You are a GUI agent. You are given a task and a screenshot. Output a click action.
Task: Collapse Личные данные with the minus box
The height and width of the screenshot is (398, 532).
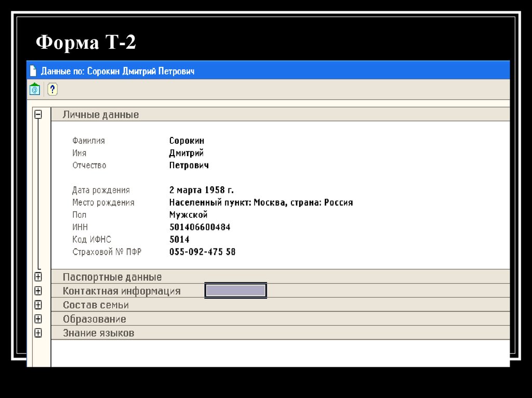[38, 114]
